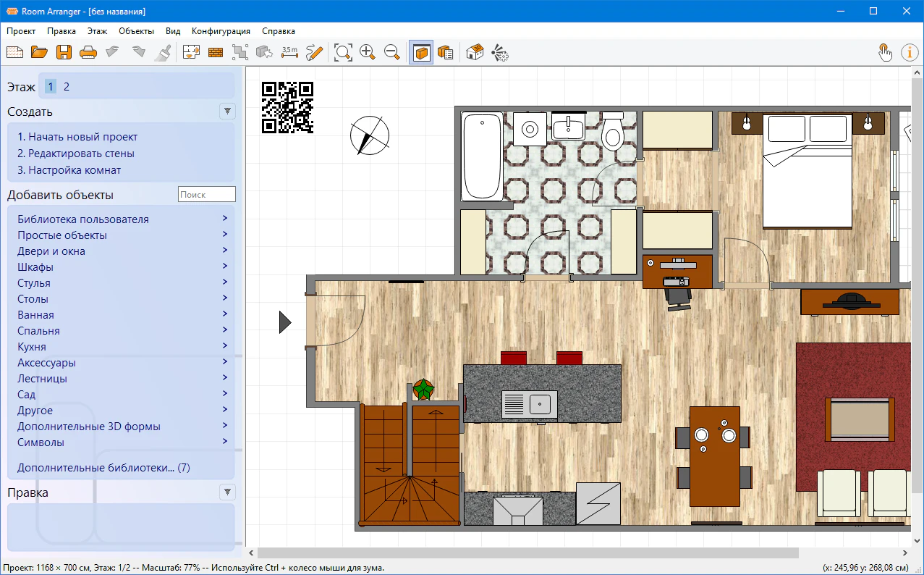Open a project with the folder icon

[x=39, y=52]
